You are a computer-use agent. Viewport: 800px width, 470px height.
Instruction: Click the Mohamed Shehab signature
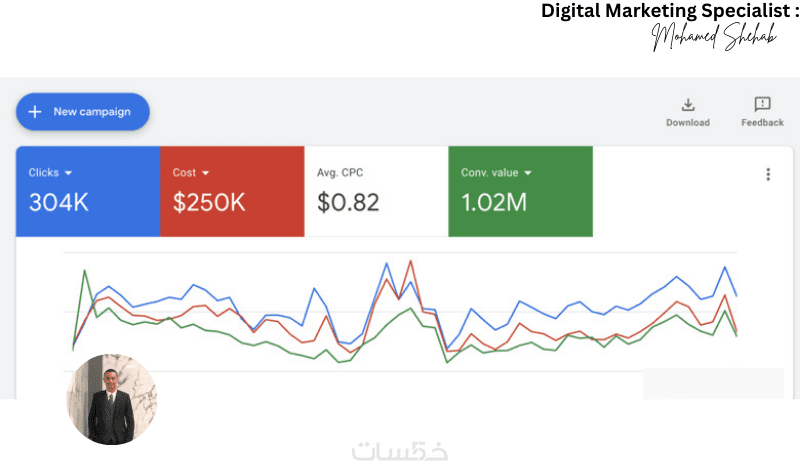713,37
